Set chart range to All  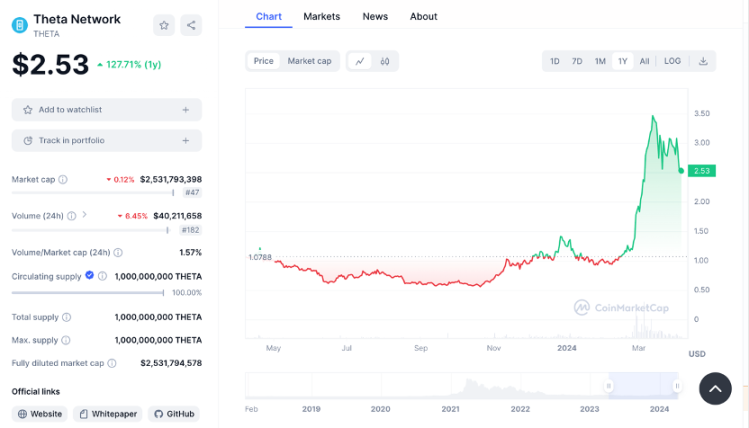coord(644,61)
